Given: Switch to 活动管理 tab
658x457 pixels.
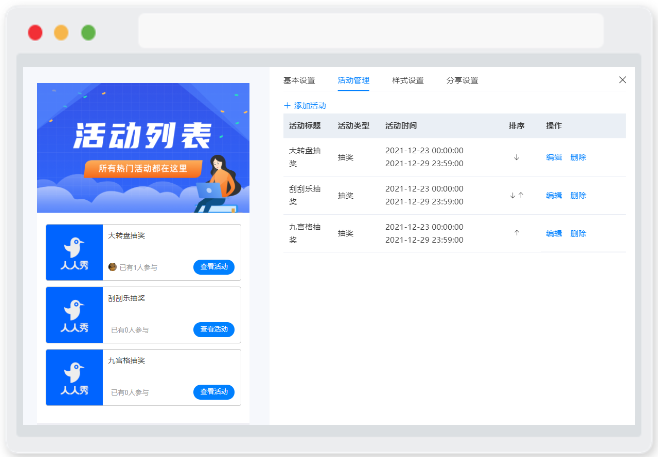Looking at the screenshot, I should (x=353, y=80).
